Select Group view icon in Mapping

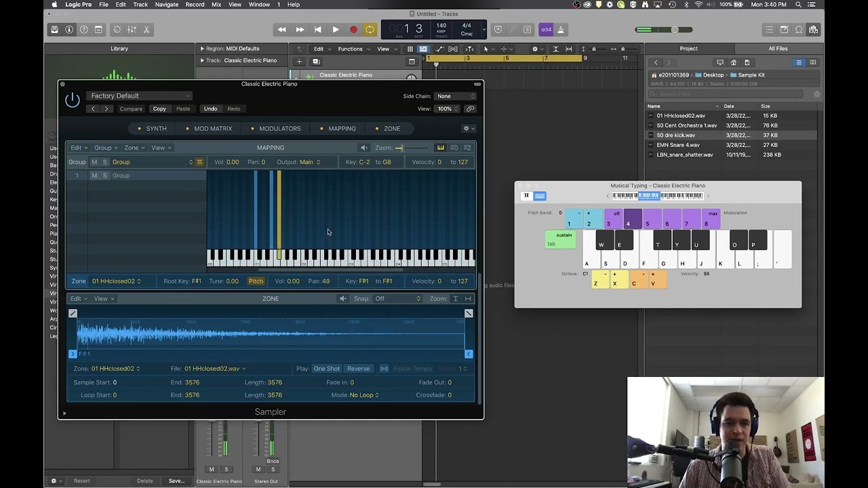[454, 148]
